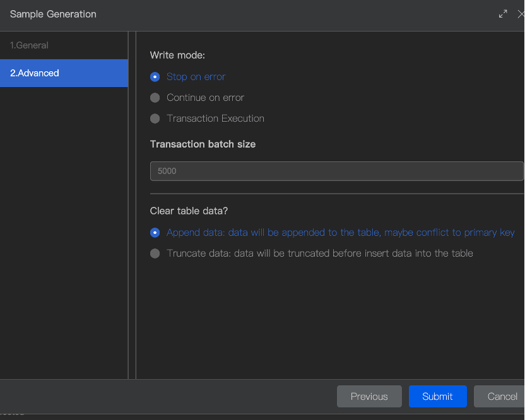Select the Stop on error write mode
The width and height of the screenshot is (525, 420).
click(155, 77)
